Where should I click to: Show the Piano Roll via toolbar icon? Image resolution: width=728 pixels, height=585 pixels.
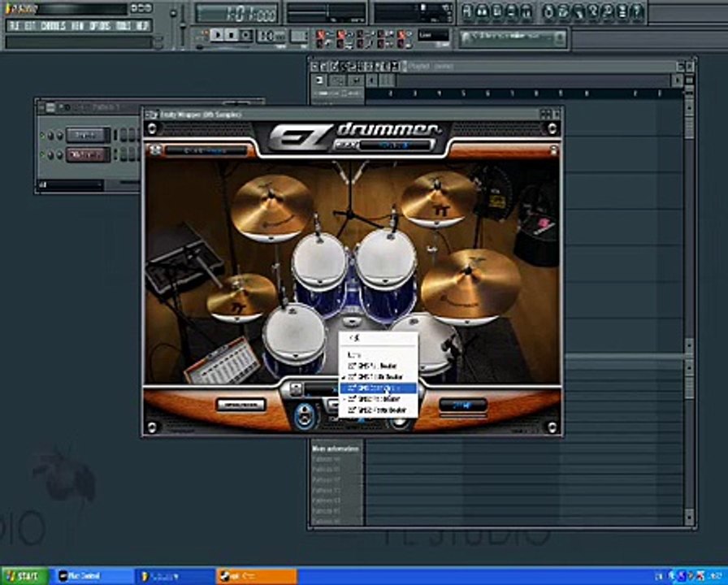point(497,11)
